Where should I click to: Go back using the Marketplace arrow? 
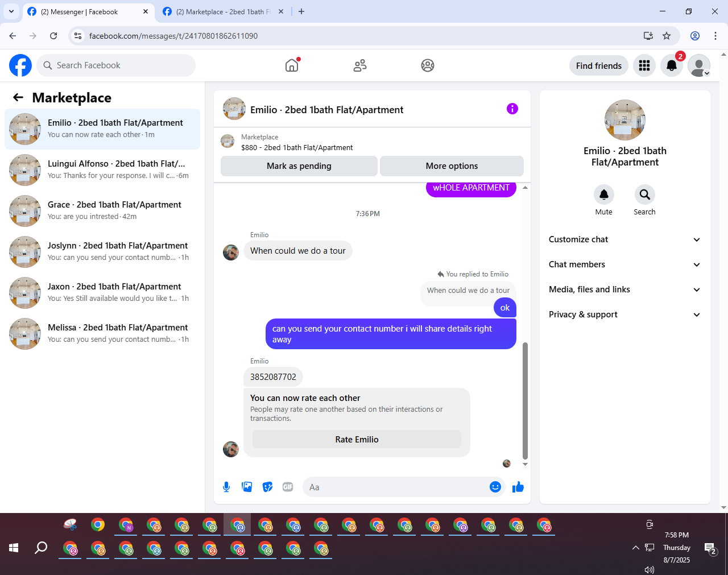click(18, 97)
